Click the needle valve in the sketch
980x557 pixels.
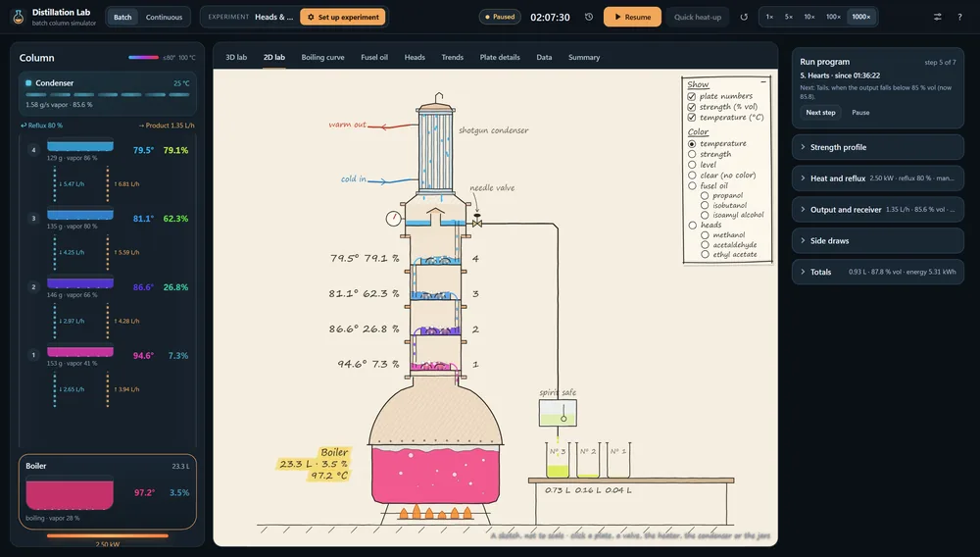pos(477,222)
